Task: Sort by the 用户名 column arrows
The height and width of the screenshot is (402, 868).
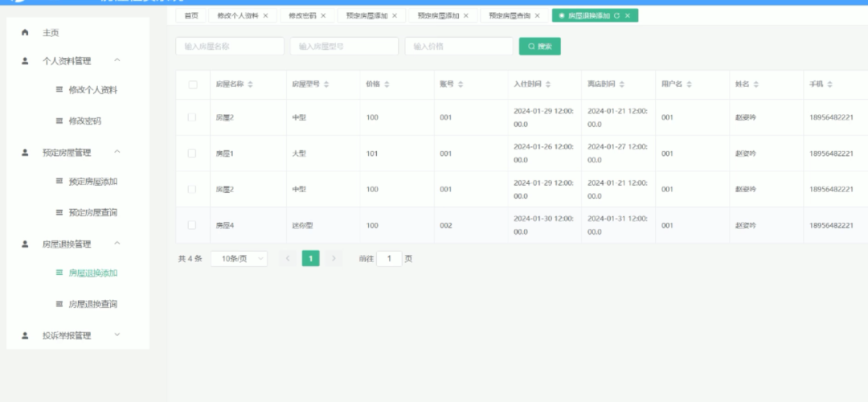Action: coord(690,84)
